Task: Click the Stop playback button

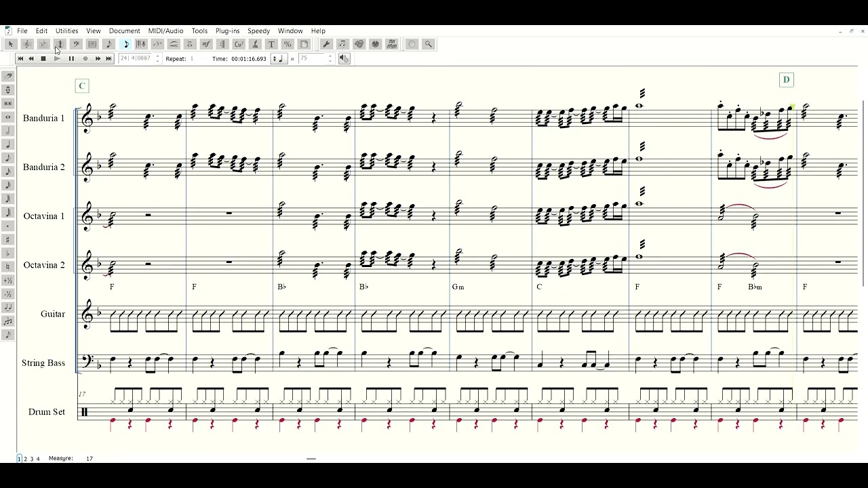Action: 43,59
